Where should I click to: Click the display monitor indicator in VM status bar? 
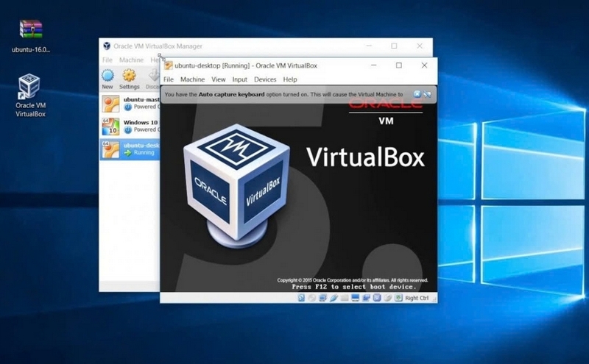(x=355, y=298)
